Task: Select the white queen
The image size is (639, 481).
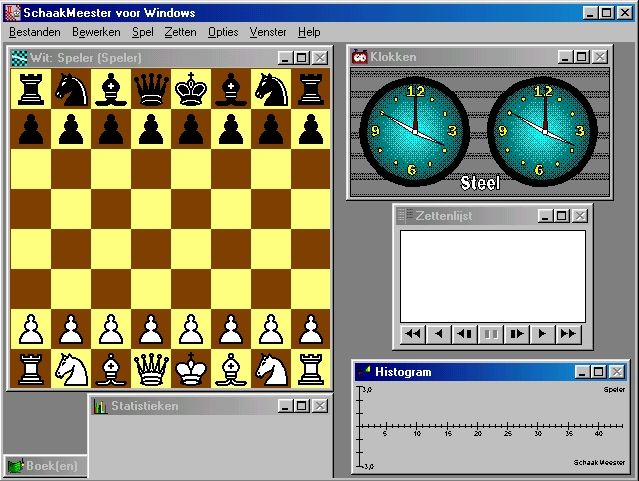Action: tap(151, 369)
